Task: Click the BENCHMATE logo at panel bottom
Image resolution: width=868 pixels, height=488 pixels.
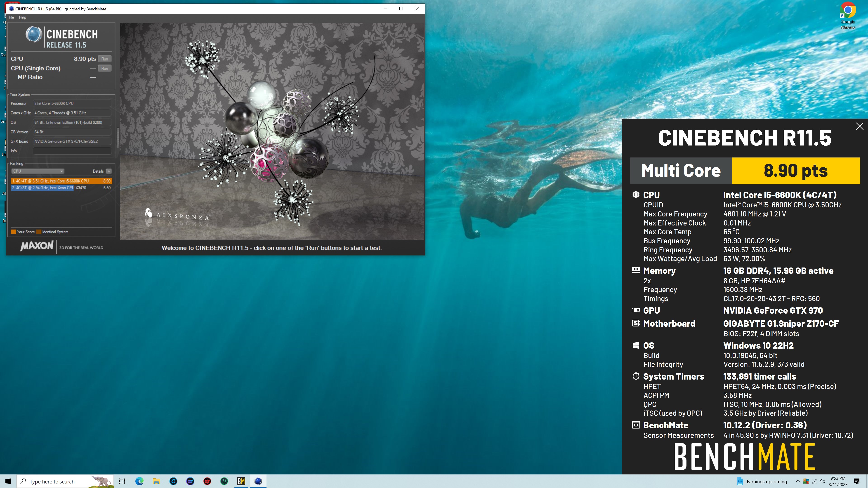Action: (745, 457)
